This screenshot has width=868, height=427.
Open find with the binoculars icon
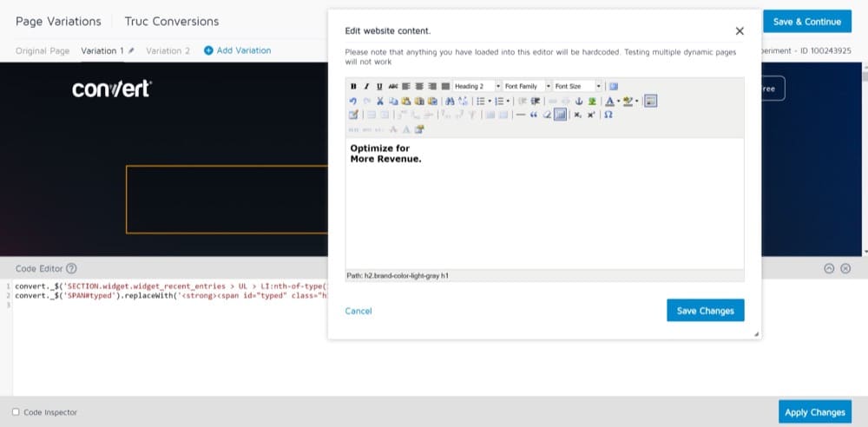[449, 101]
